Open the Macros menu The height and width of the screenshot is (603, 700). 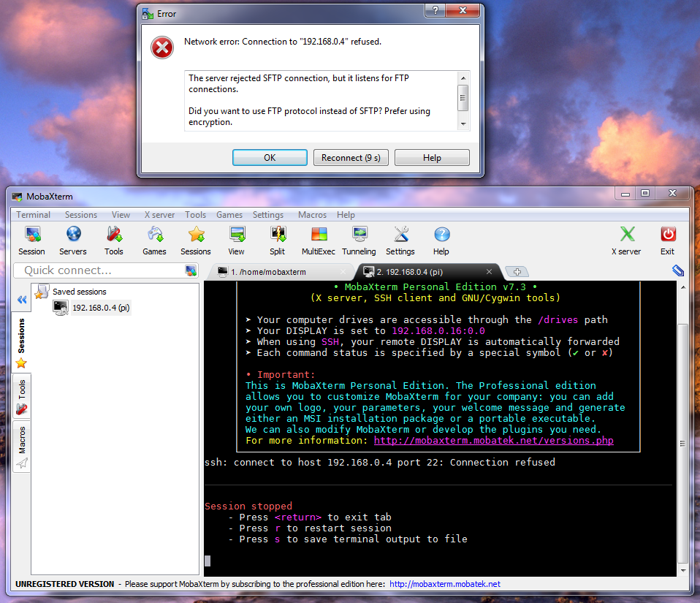click(313, 215)
